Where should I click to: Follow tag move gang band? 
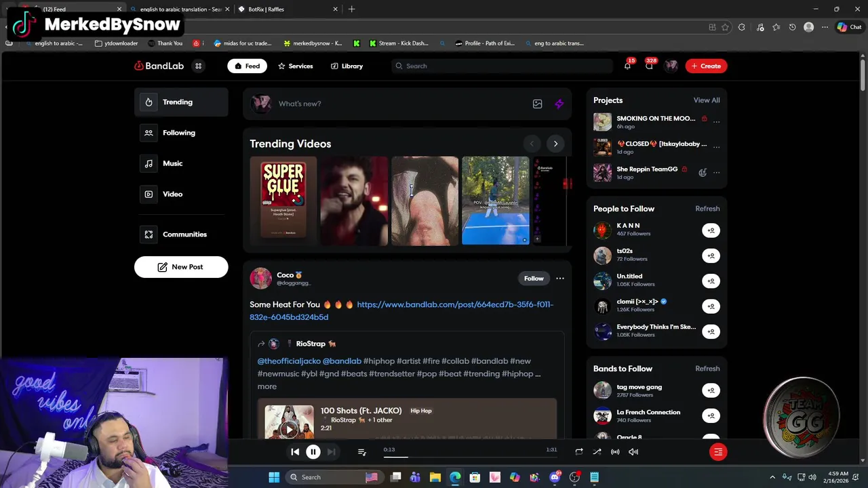711,390
